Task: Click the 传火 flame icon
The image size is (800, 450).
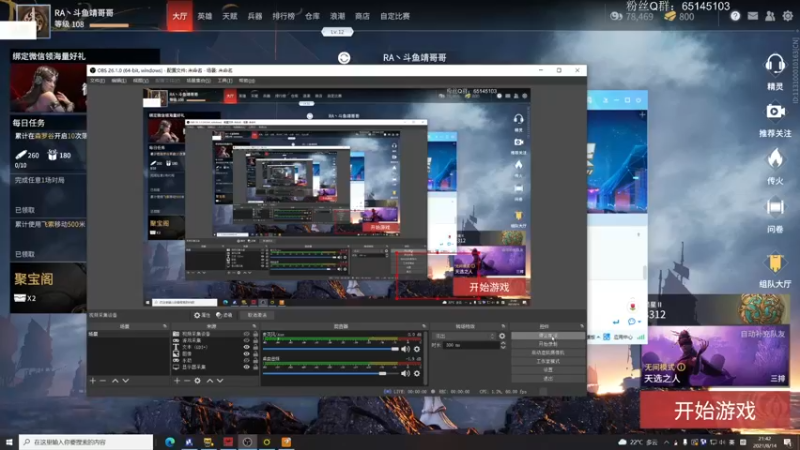Action: (x=775, y=159)
